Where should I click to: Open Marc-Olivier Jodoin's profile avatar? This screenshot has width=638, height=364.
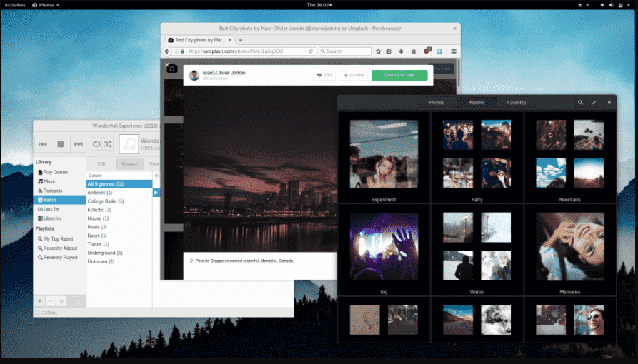[x=194, y=75]
